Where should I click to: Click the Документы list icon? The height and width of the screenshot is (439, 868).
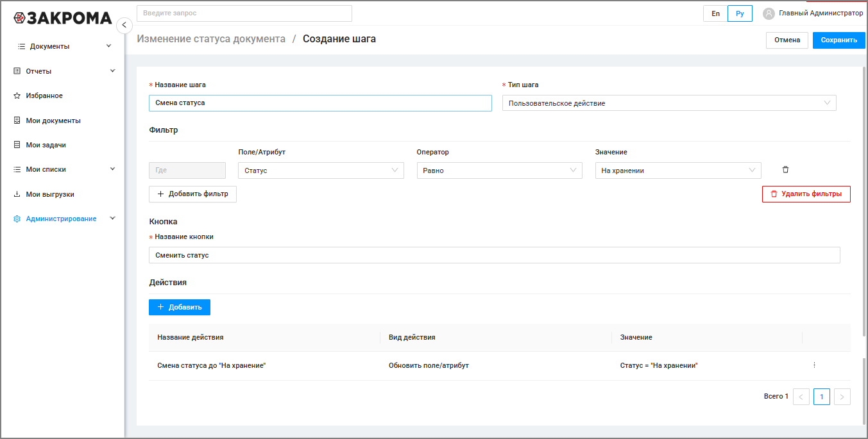(21, 46)
